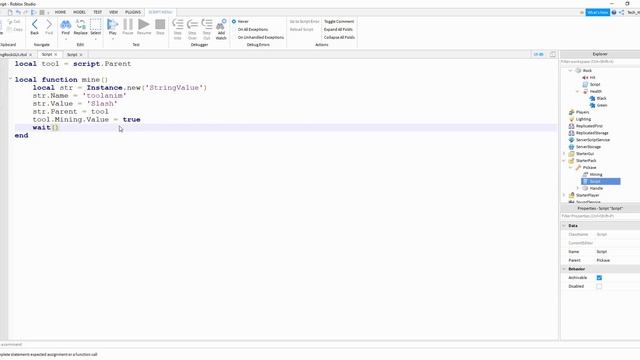Start Play test
Image resolution: width=640 pixels, height=360 pixels.
[x=113, y=27]
